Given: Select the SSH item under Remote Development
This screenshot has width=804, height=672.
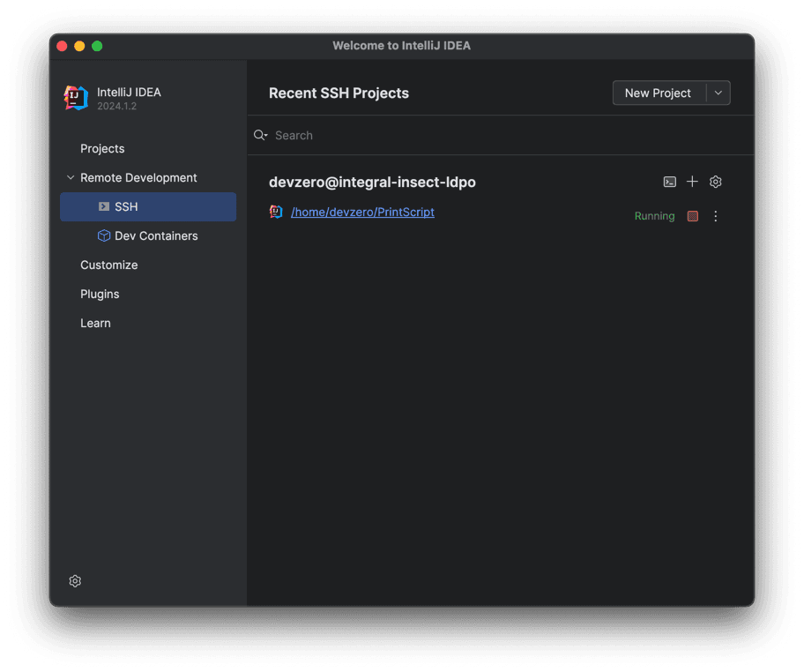Looking at the screenshot, I should (148, 206).
